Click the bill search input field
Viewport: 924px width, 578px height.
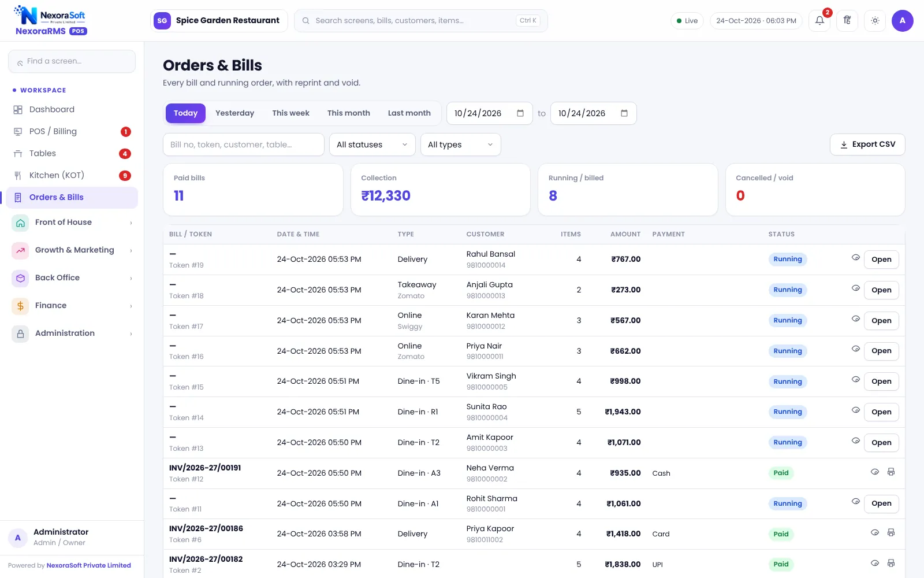244,144
